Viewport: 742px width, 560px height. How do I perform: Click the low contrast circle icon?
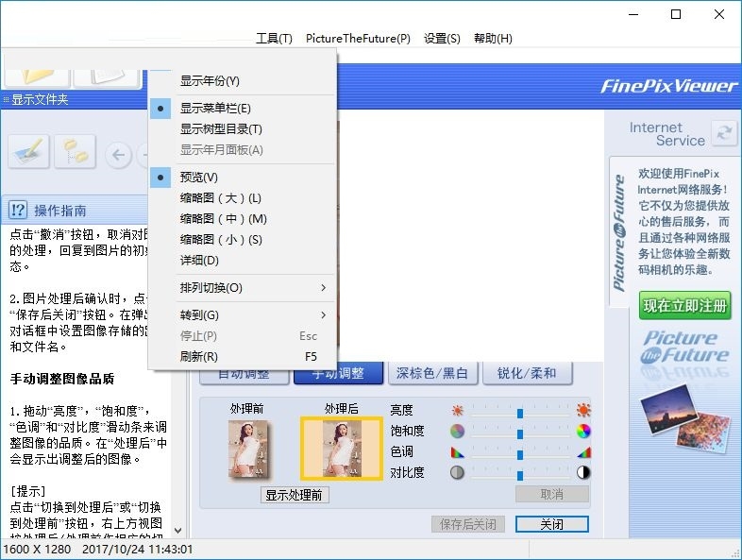pos(457,472)
